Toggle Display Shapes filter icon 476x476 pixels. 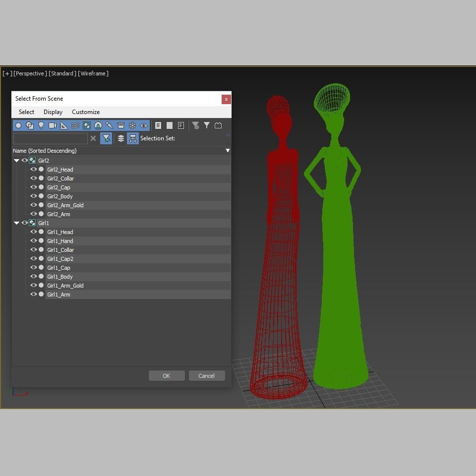click(30, 125)
